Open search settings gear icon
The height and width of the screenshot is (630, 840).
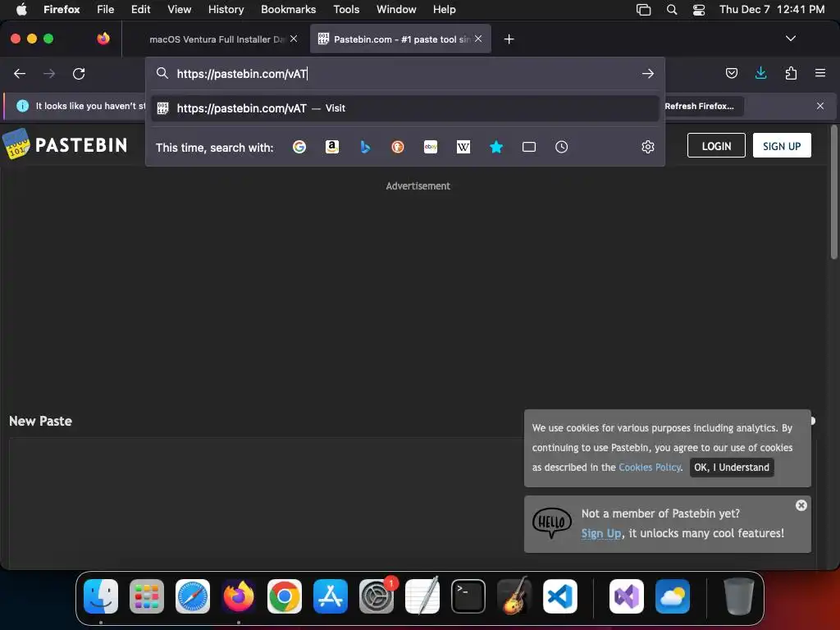pyautogui.click(x=648, y=147)
